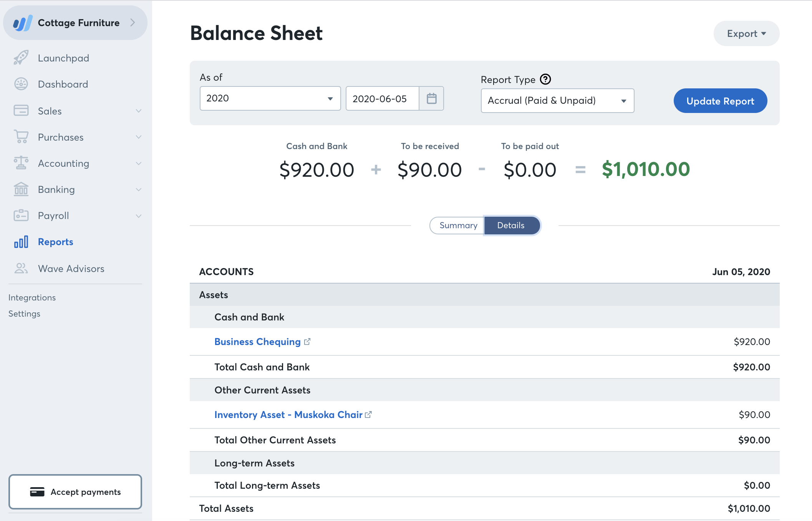This screenshot has width=812, height=521.
Task: Click the Reports bar chart icon
Action: coord(21,242)
